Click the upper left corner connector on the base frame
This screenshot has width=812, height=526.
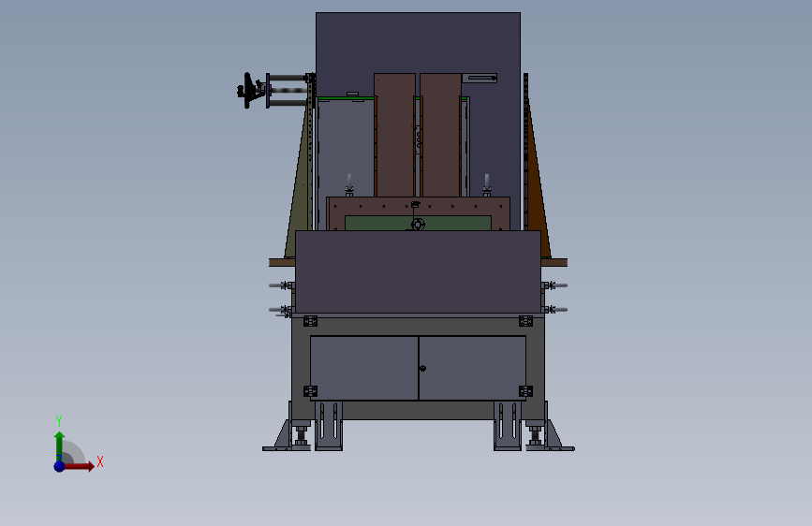[310, 322]
